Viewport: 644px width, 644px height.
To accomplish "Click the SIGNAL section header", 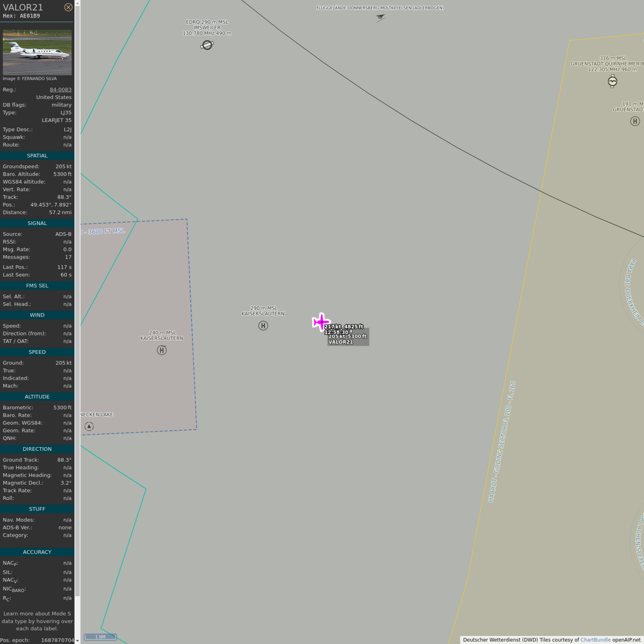I will (x=37, y=223).
